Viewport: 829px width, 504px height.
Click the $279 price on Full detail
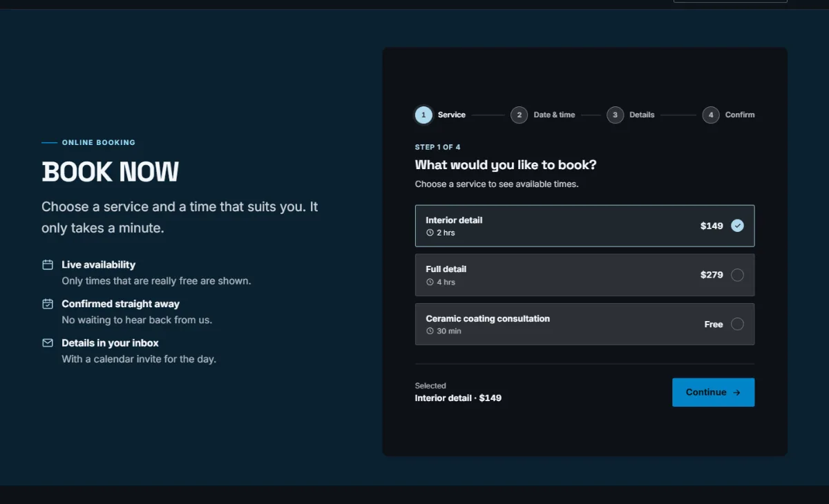point(712,275)
